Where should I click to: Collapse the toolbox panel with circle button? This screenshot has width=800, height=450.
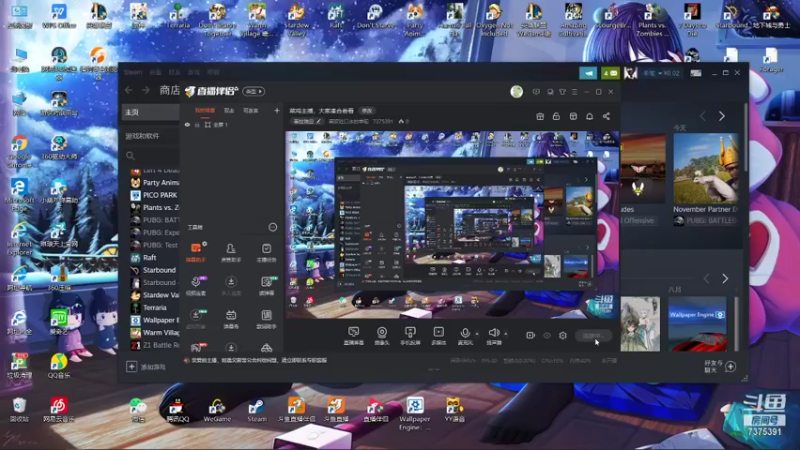pos(272,227)
